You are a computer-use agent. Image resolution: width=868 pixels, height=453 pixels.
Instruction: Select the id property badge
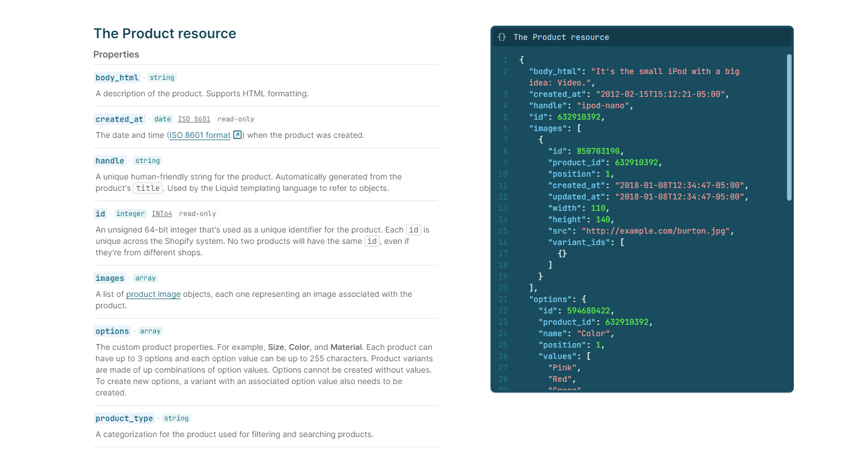(100, 214)
